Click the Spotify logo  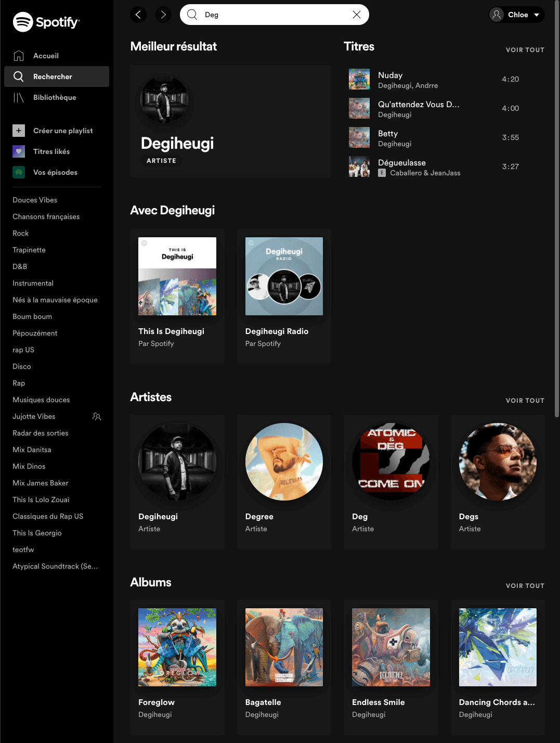pyautogui.click(x=46, y=22)
